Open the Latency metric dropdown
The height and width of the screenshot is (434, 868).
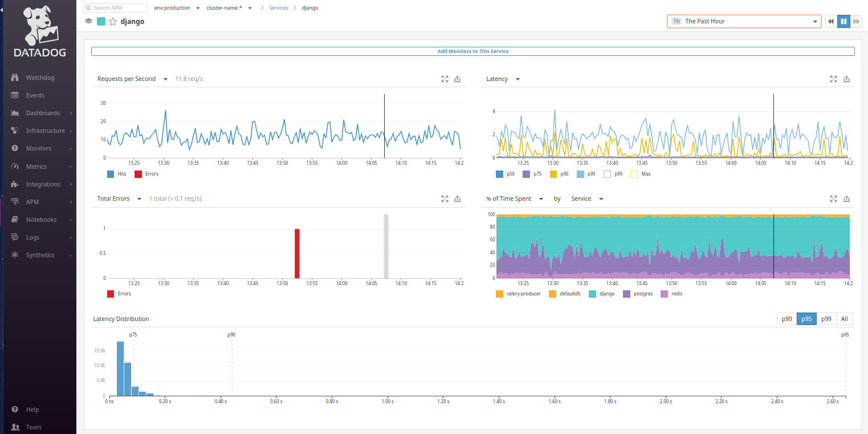(503, 79)
